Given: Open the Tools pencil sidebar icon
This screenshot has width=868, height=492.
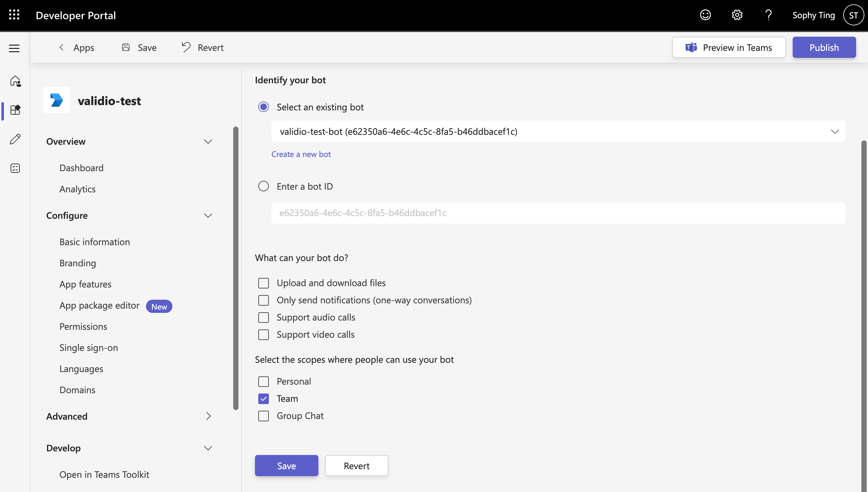Looking at the screenshot, I should coord(15,139).
